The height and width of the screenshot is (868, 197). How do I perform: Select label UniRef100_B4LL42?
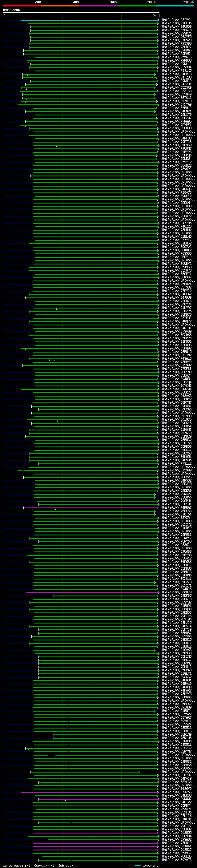(x=177, y=294)
